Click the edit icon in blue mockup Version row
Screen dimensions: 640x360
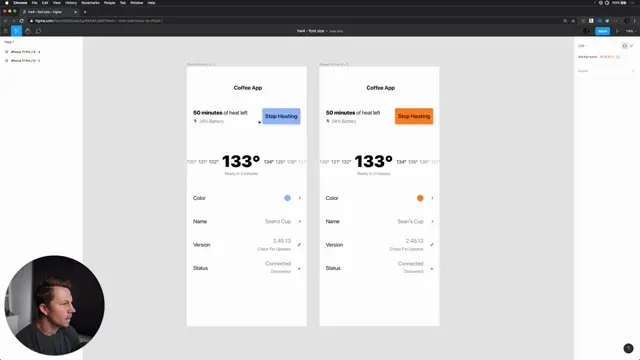299,245
